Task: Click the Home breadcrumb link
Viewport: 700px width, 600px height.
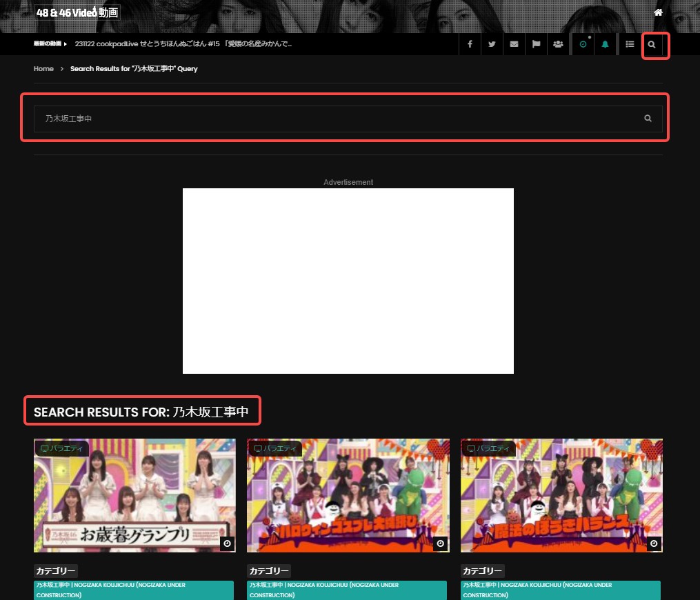Action: 43,69
